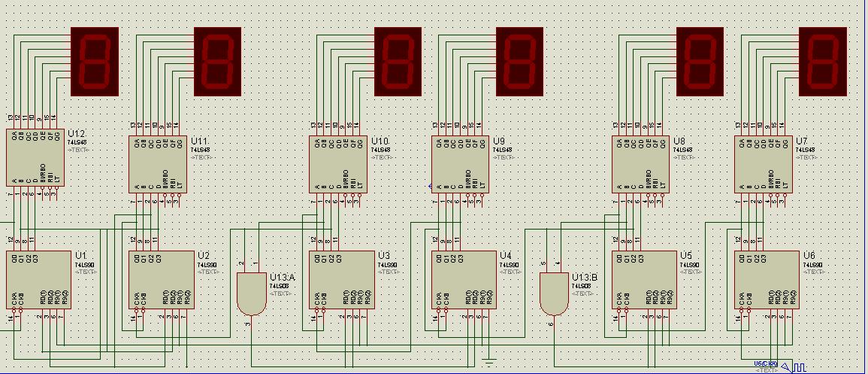Click the seven-segment display above U10

(398, 62)
